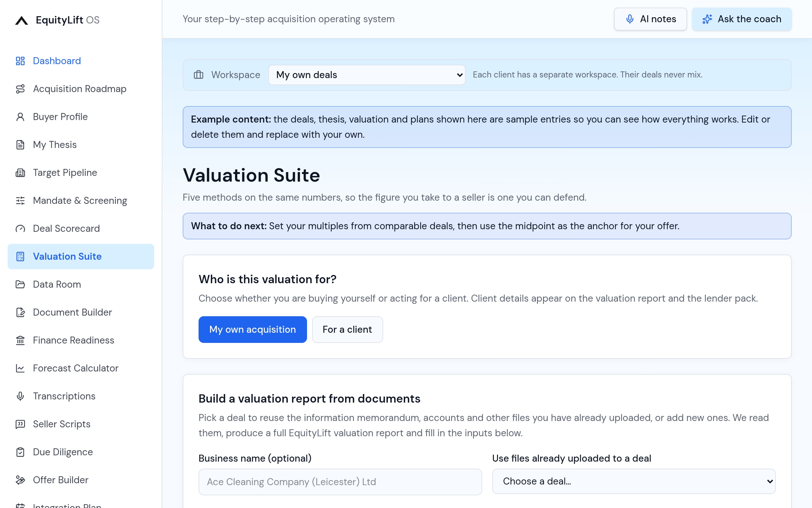Click the Mandate & Screening sliders icon
This screenshot has height=508, width=812.
20,201
